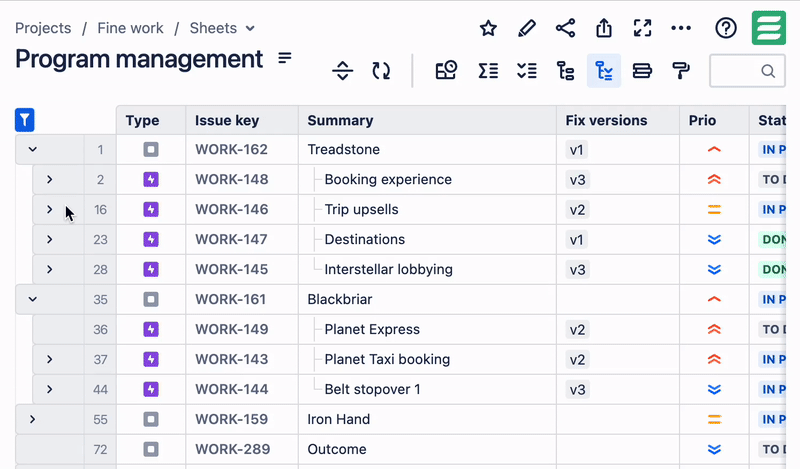Screen dimensions: 800x469
Task: Click the stacked rows layout icon
Action: [642, 70]
